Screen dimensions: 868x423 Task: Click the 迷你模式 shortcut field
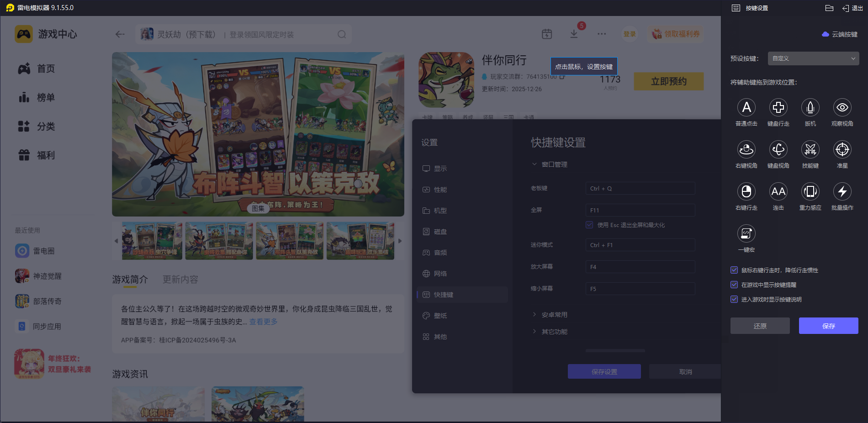640,245
